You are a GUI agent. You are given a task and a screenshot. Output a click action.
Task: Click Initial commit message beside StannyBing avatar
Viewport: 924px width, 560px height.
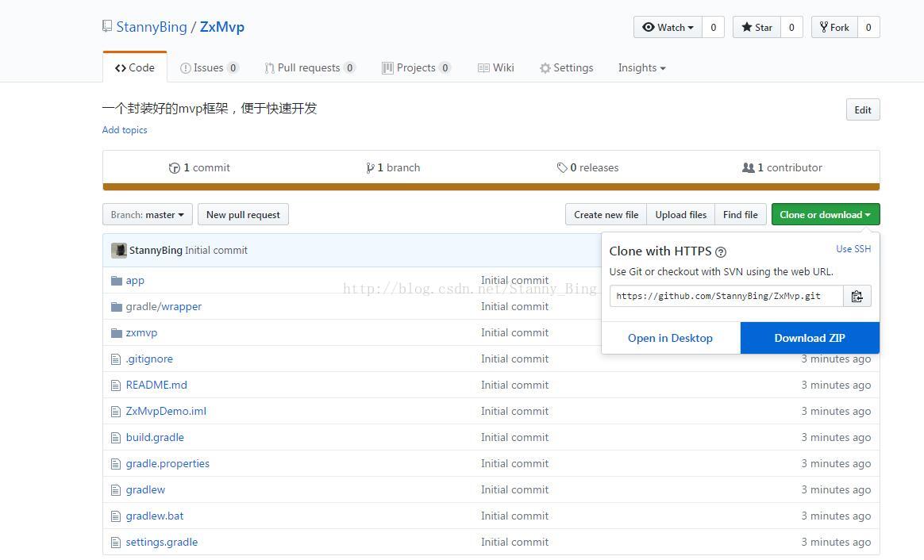216,251
